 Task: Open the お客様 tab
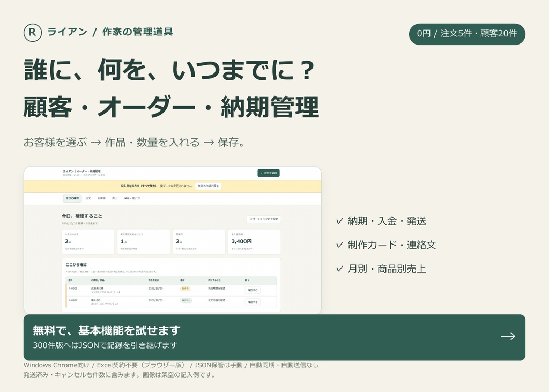click(101, 198)
